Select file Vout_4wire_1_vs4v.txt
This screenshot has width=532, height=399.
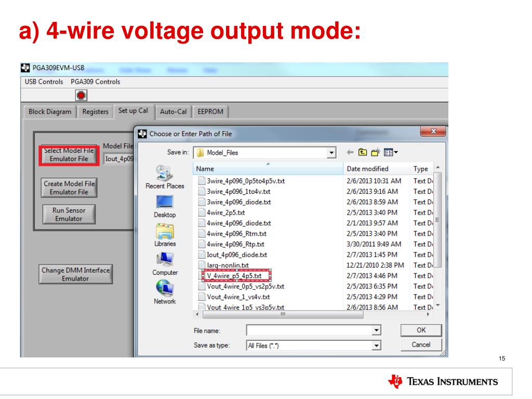238,297
